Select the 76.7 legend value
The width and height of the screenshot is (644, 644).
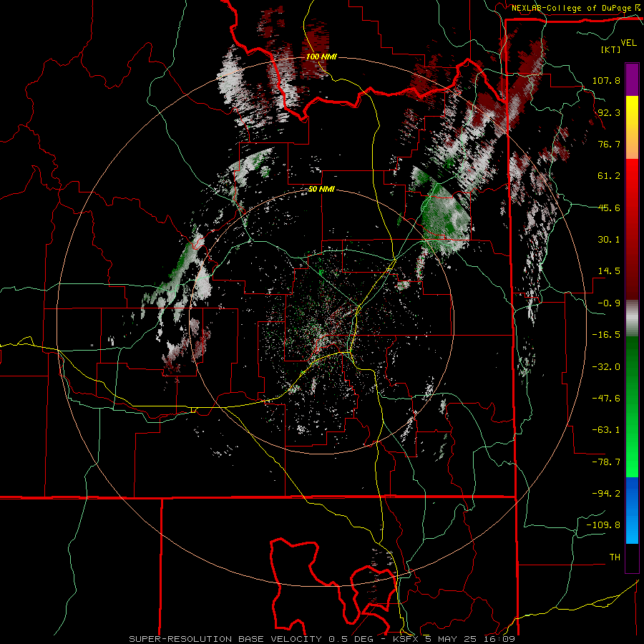pos(609,144)
